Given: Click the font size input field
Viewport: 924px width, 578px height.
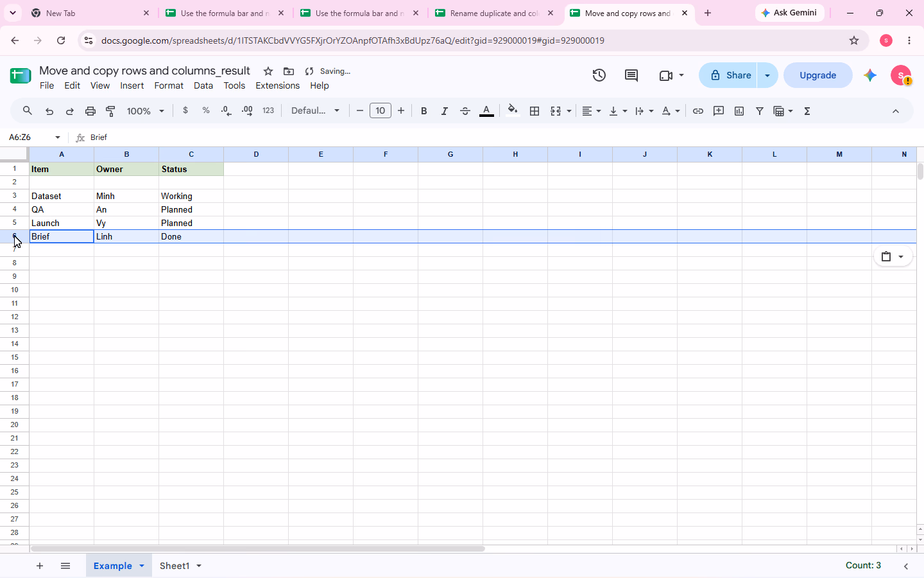Looking at the screenshot, I should coord(381,111).
